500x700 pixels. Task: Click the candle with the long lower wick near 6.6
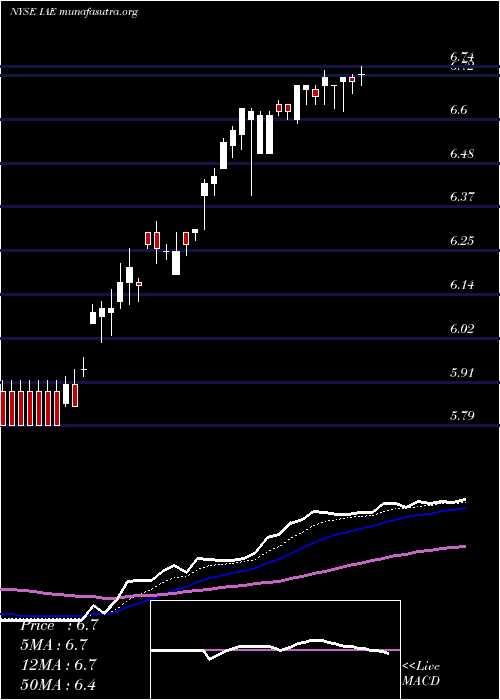[x=251, y=152]
